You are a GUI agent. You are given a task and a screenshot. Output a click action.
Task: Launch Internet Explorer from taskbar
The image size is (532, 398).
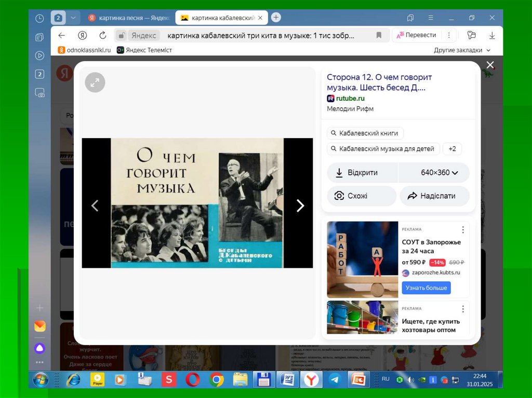point(73,380)
